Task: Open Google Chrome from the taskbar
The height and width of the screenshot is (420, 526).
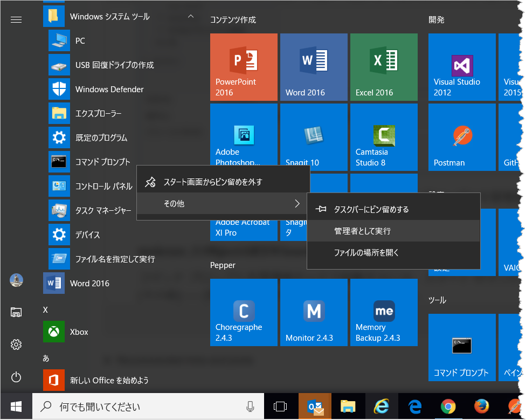Action: (x=448, y=407)
